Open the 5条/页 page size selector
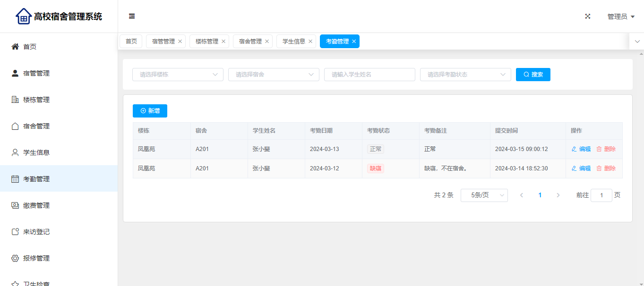This screenshot has height=286, width=644. (484, 195)
